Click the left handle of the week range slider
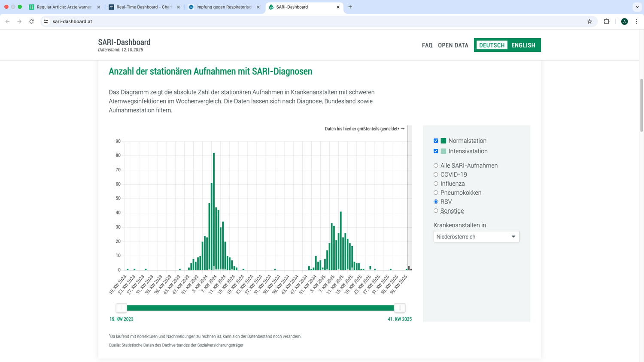The image size is (644, 362). click(122, 308)
